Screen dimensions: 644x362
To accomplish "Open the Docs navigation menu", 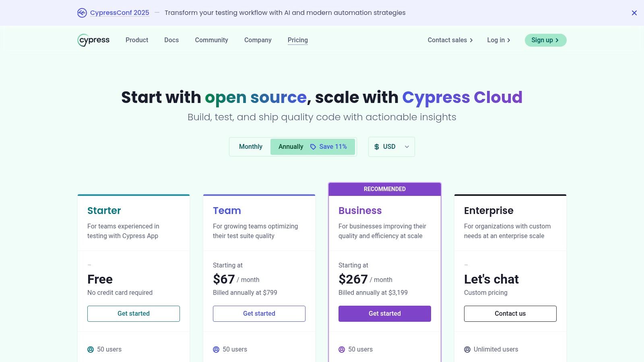I will pos(171,40).
